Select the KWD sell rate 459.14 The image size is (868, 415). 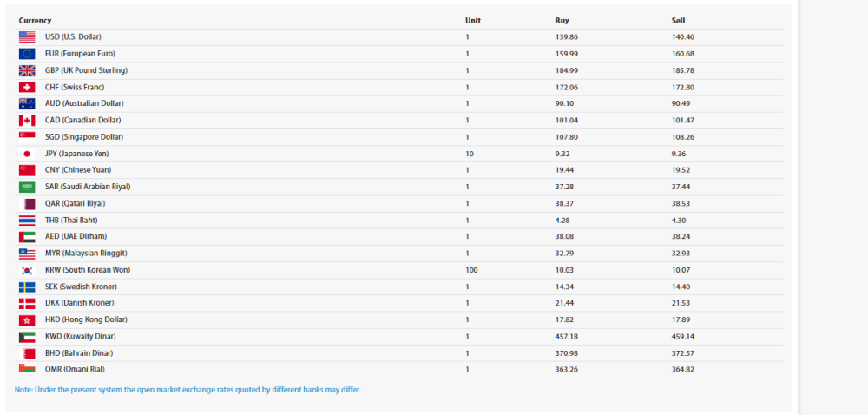tap(682, 336)
